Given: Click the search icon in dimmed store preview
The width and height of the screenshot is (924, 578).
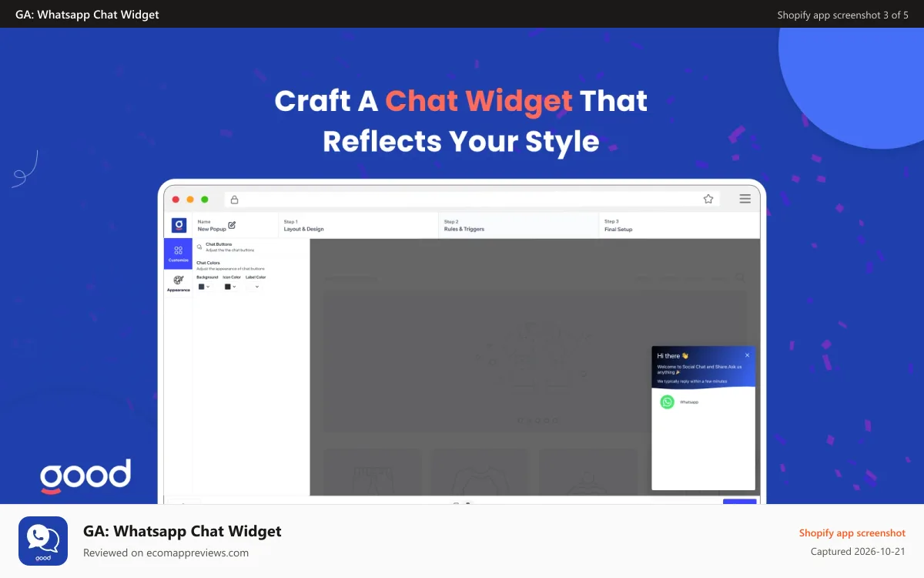Looking at the screenshot, I should pyautogui.click(x=740, y=277).
